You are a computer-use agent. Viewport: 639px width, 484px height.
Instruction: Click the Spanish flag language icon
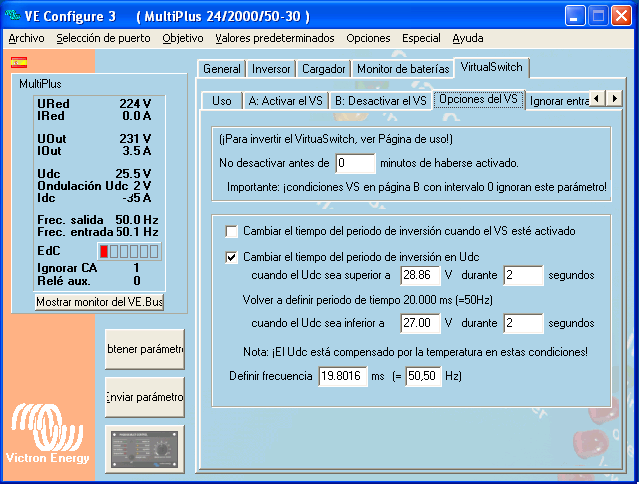[19, 63]
